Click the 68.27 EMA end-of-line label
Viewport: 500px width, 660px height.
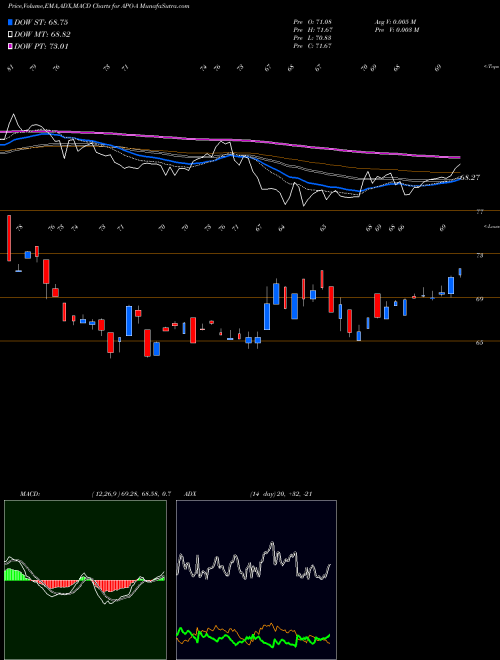[470, 178]
